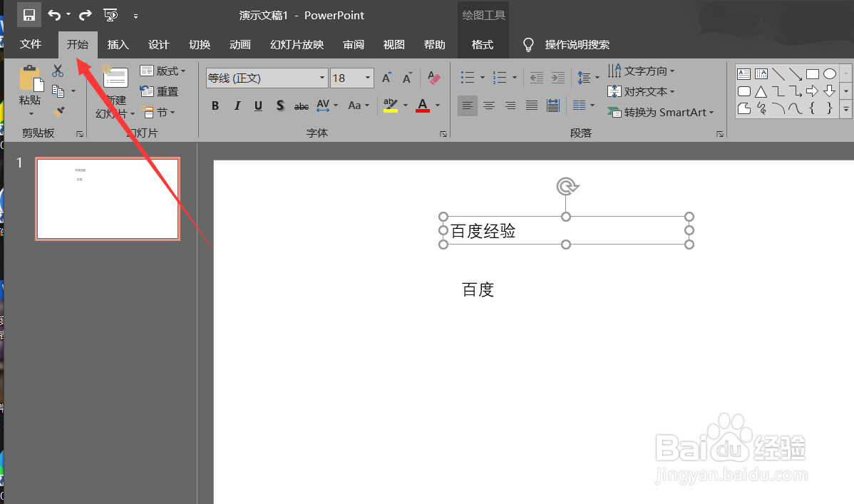Center the text
Viewport: 854px width, 504px height.
[489, 106]
